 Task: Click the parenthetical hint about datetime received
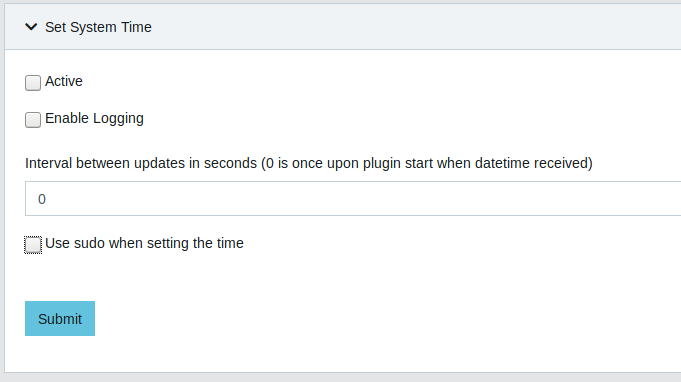coord(427,163)
